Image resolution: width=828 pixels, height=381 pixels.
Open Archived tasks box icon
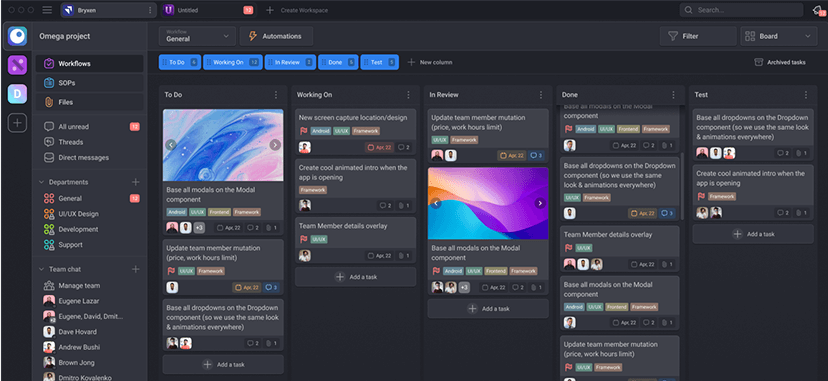click(x=759, y=62)
